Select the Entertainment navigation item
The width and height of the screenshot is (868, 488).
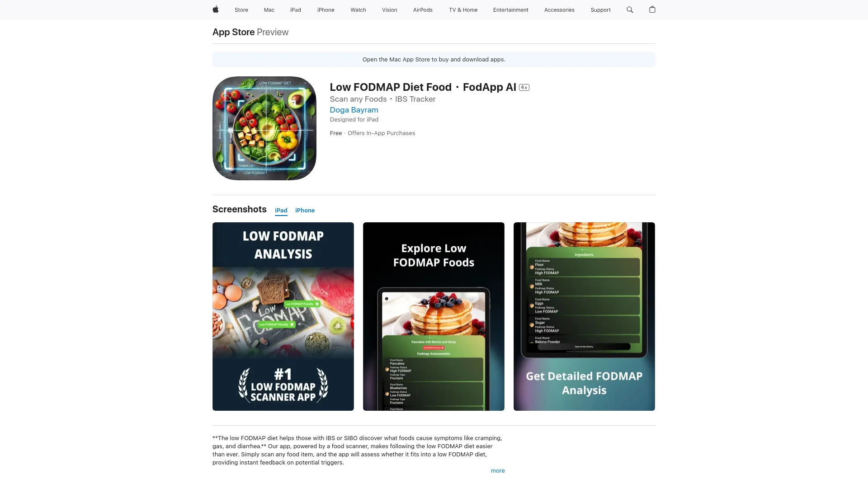coord(511,9)
